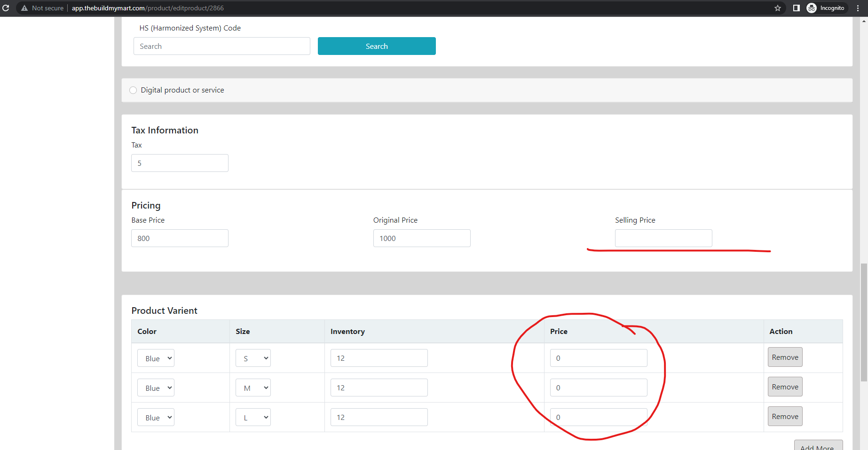
Task: Select the Digital product or service radio
Action: (133, 90)
